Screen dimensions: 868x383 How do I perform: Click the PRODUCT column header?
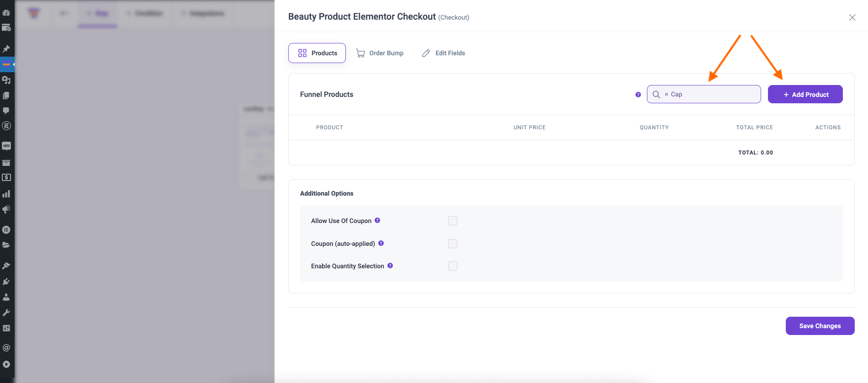click(x=329, y=128)
